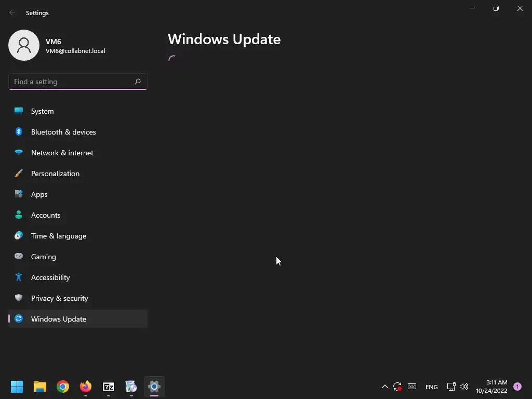The width and height of the screenshot is (532, 399).
Task: Click the Settings gear taskbar icon
Action: (x=154, y=387)
